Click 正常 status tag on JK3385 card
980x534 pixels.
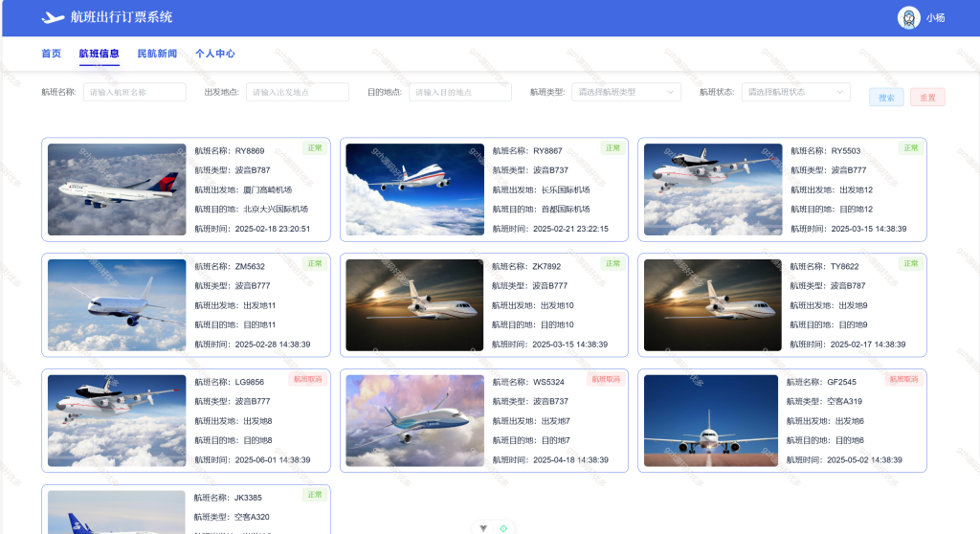pos(315,495)
